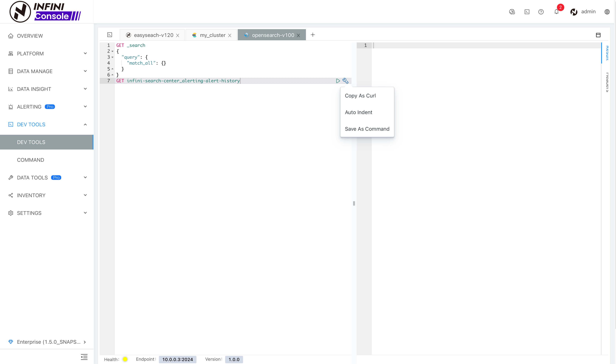Screen dimensions: 616x364
Task: Open the notifications bell
Action: tap(556, 12)
